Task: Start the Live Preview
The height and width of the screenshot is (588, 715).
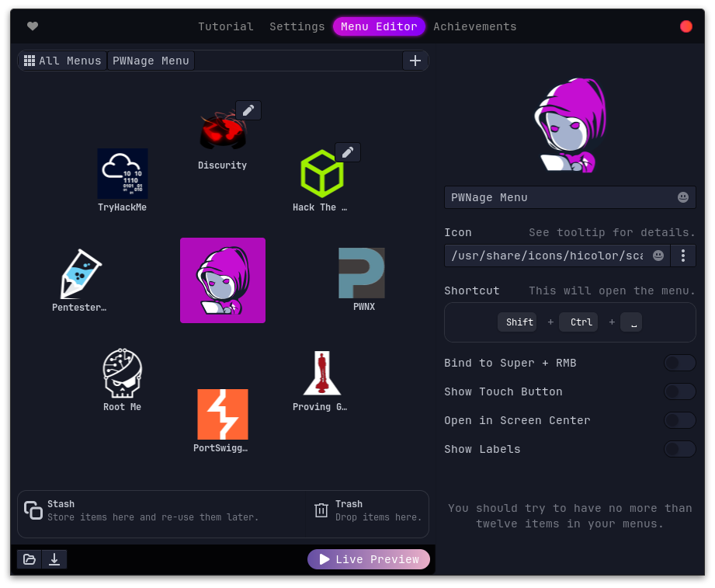Action: click(x=369, y=559)
